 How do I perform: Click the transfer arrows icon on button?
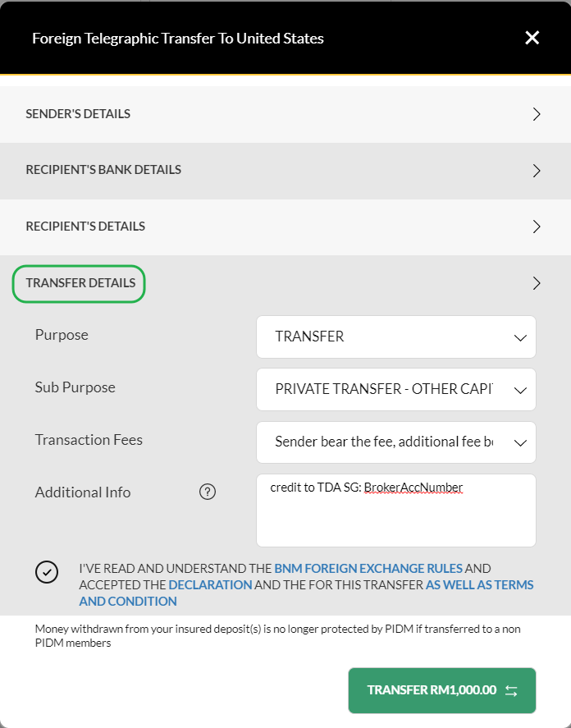click(x=511, y=691)
